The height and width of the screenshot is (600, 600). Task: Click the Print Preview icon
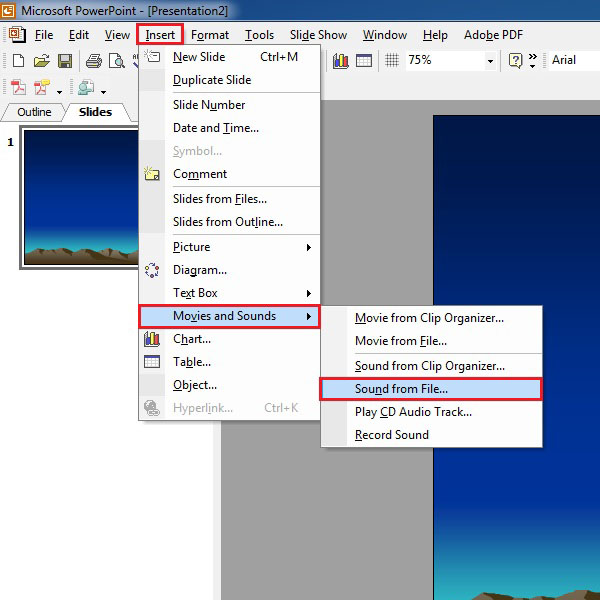click(117, 60)
